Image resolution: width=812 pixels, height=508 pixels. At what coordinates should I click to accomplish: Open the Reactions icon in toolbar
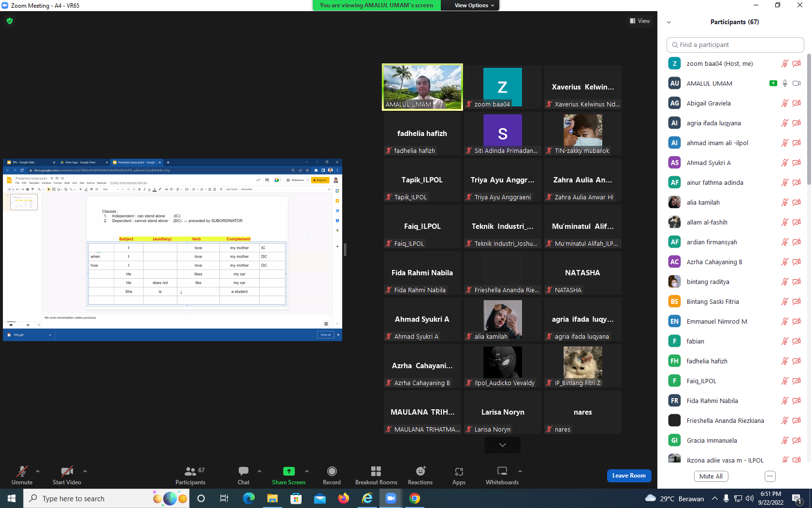420,471
